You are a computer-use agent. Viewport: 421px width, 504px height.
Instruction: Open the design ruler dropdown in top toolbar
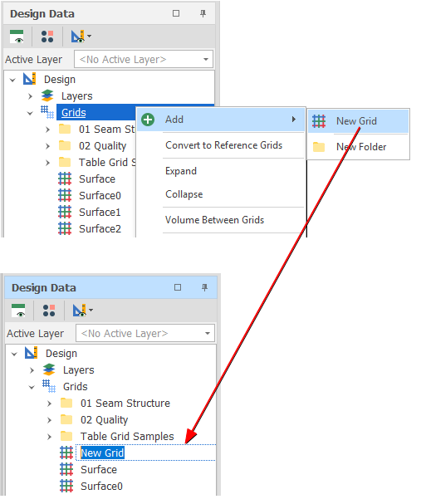(81, 37)
